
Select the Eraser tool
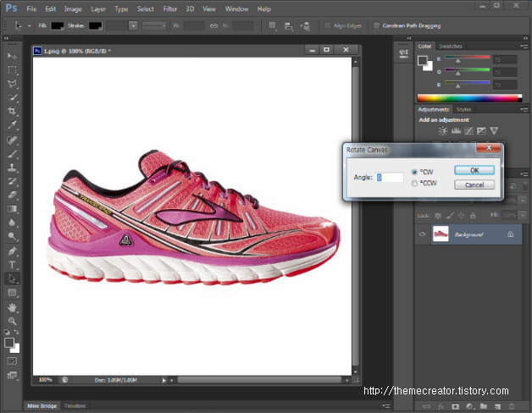[x=12, y=195]
